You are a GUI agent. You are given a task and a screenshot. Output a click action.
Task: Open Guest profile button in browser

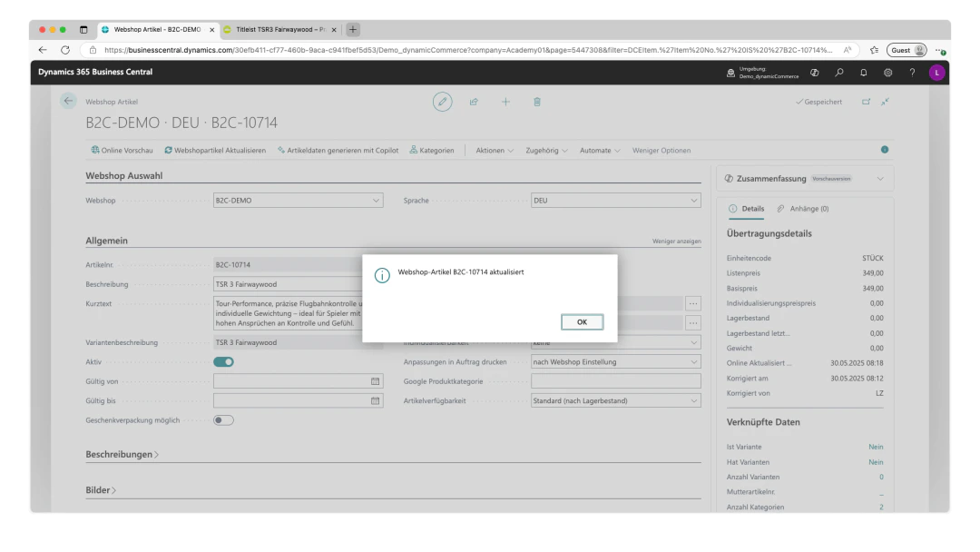(x=906, y=50)
